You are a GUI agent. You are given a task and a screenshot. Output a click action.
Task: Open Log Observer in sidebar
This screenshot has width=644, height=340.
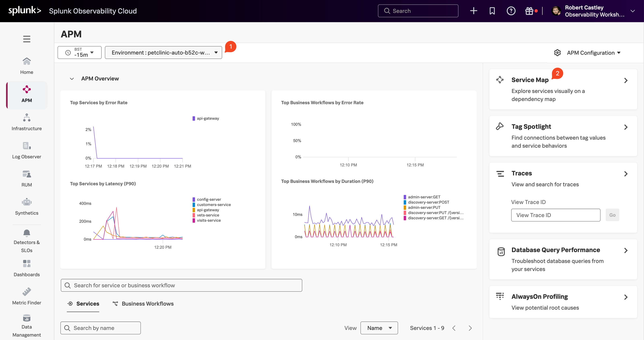pyautogui.click(x=27, y=150)
